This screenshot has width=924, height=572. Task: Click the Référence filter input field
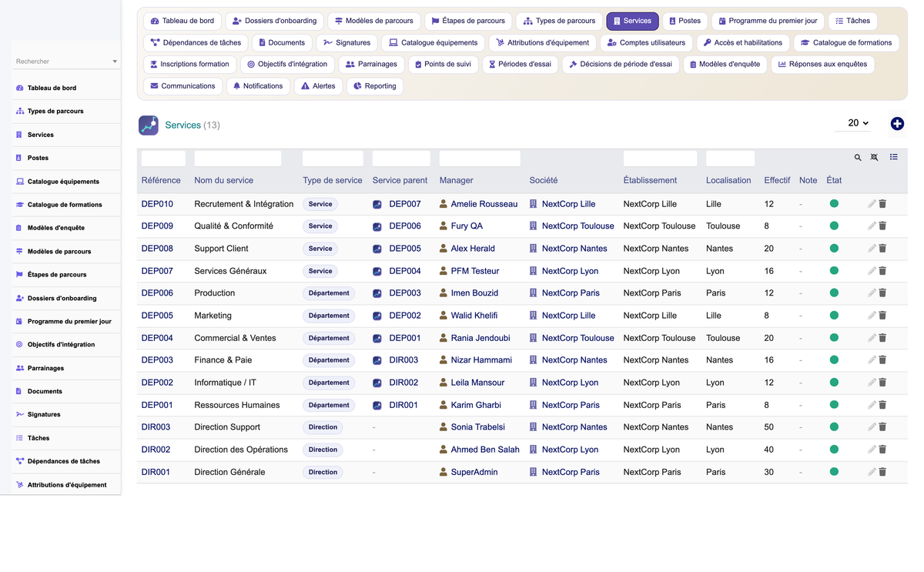point(163,159)
